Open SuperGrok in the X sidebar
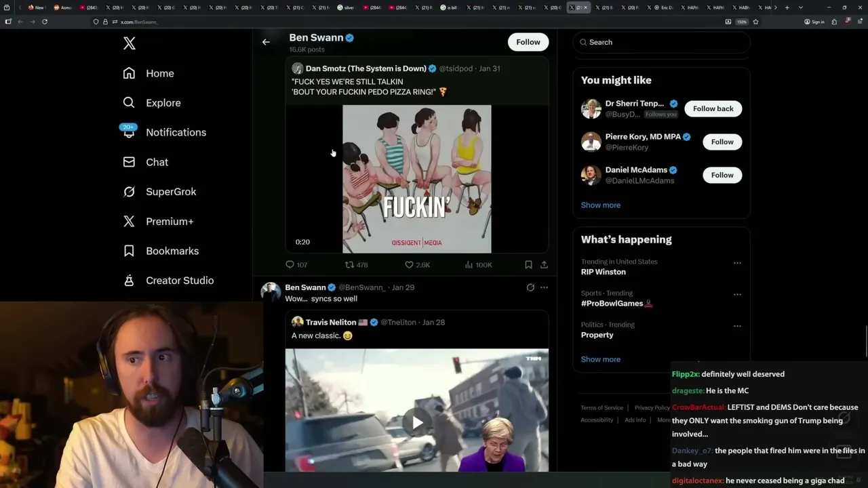 [160, 192]
